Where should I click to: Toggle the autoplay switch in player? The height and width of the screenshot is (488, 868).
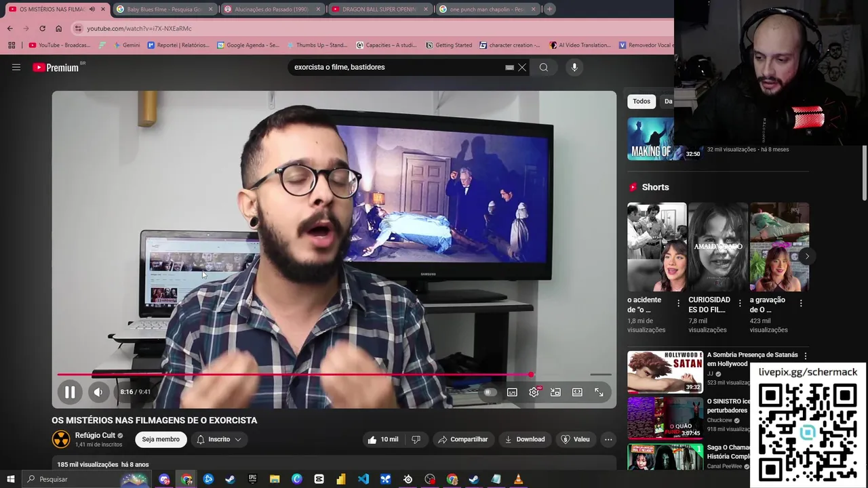click(490, 392)
